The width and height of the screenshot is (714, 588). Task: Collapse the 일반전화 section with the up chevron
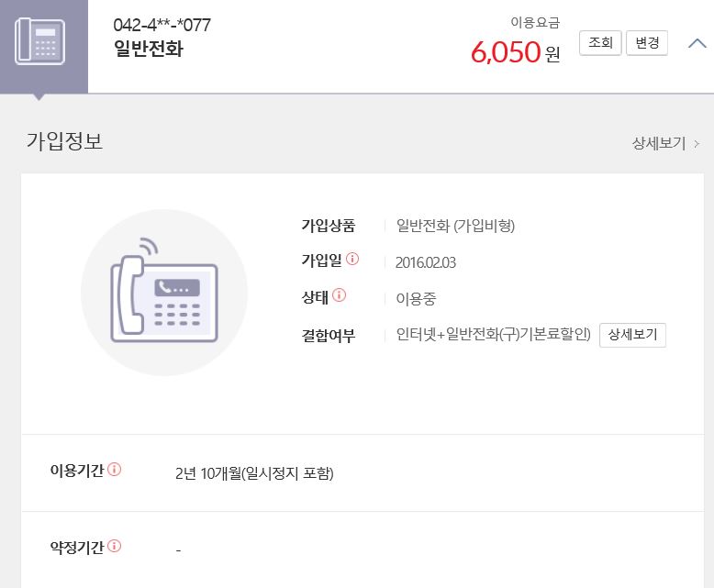(x=697, y=43)
